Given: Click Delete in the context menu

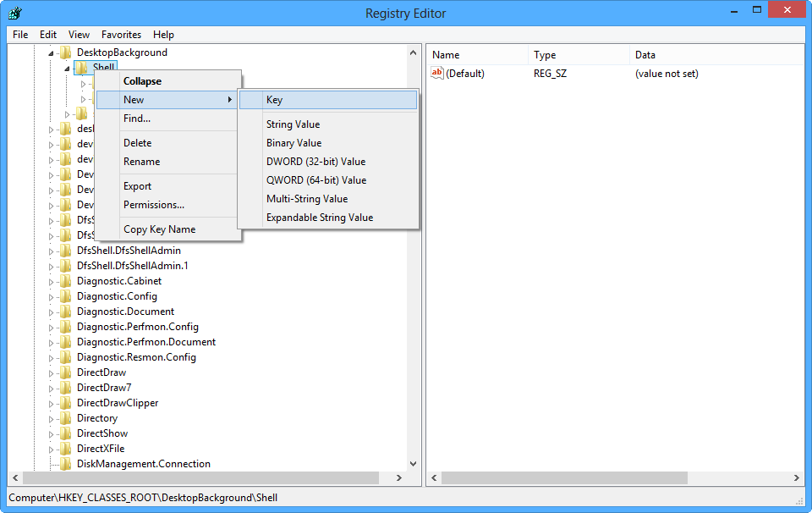Looking at the screenshot, I should click(168, 143).
